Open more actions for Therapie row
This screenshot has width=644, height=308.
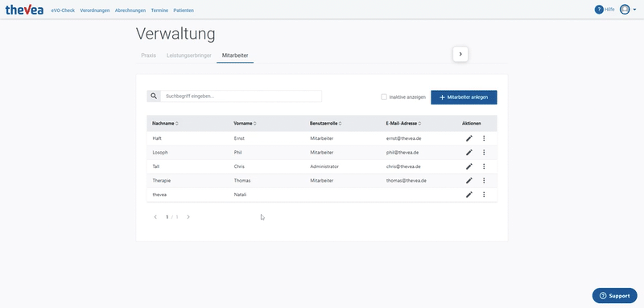[484, 180]
